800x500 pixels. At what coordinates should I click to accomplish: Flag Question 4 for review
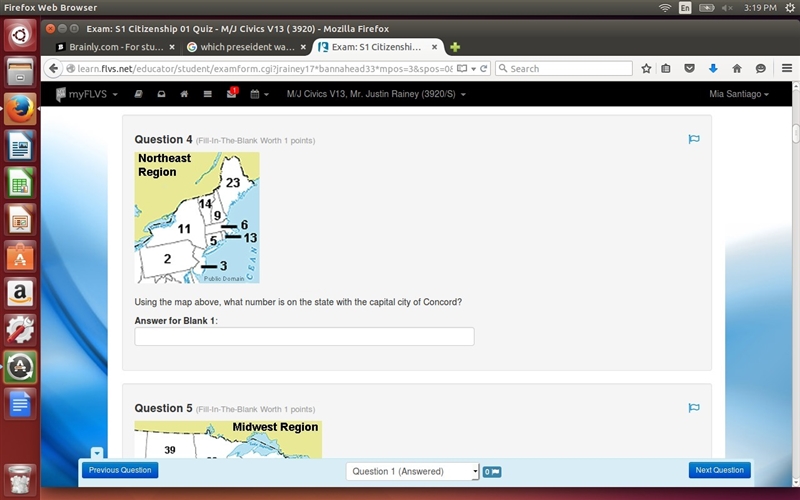[x=694, y=139]
